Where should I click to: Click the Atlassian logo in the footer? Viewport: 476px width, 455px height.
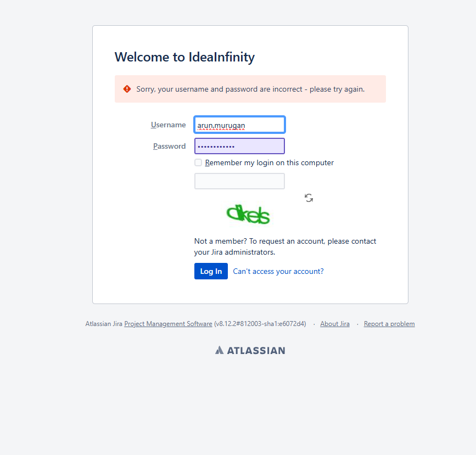250,350
